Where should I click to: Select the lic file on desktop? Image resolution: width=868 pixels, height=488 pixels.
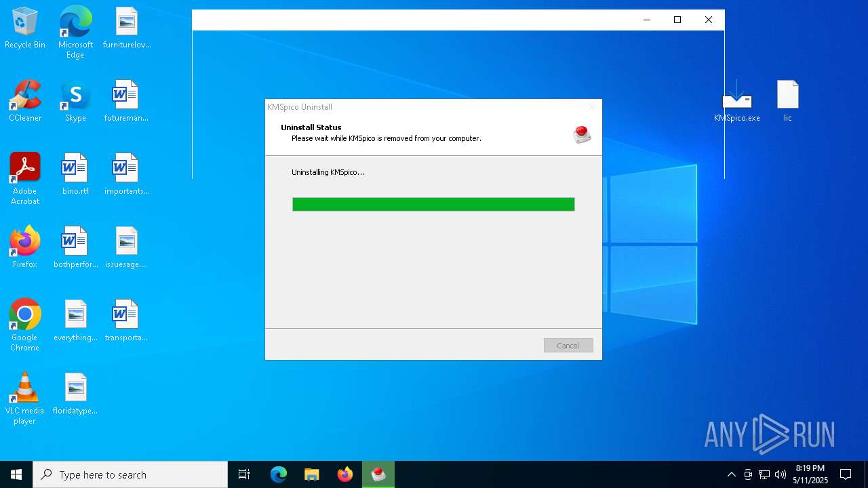[787, 102]
